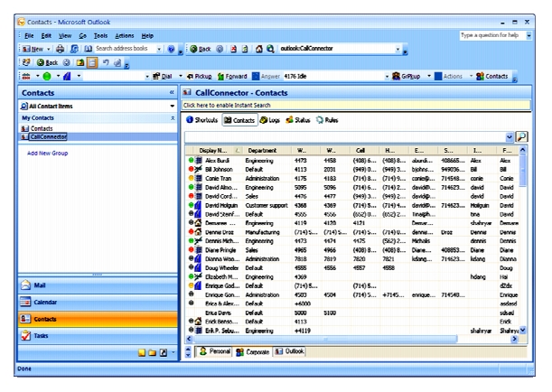Screen dimensions: 552x392
Task: Open the Search address books dropdown
Action: (x=159, y=49)
